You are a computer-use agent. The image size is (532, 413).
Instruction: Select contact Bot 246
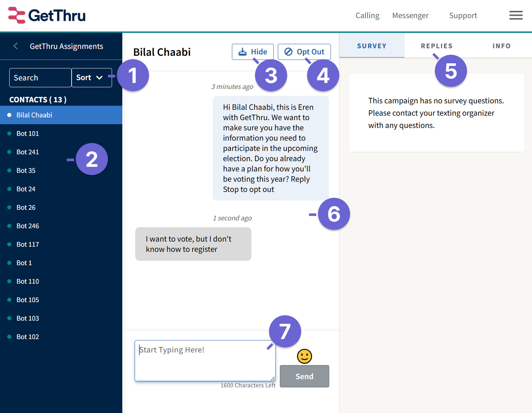pyautogui.click(x=61, y=226)
